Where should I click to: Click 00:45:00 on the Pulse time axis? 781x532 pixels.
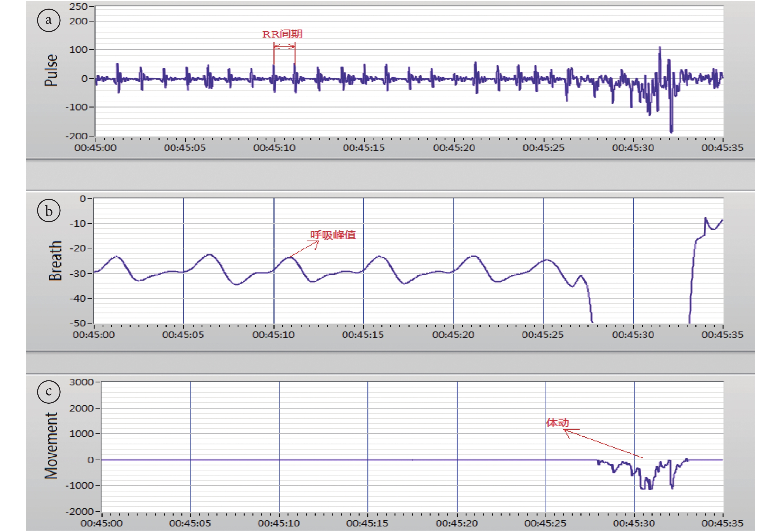(95, 148)
